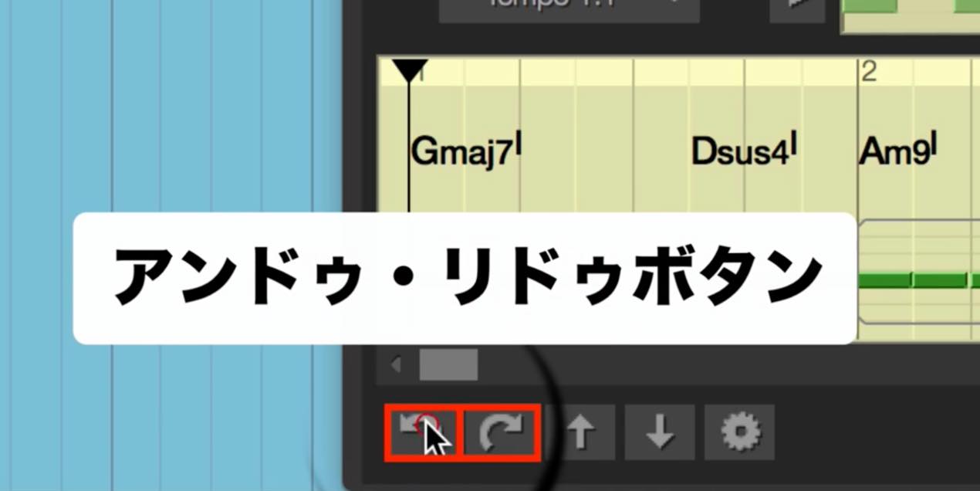Click the playhead marker at bar 1
The image size is (980, 491).
tap(409, 70)
